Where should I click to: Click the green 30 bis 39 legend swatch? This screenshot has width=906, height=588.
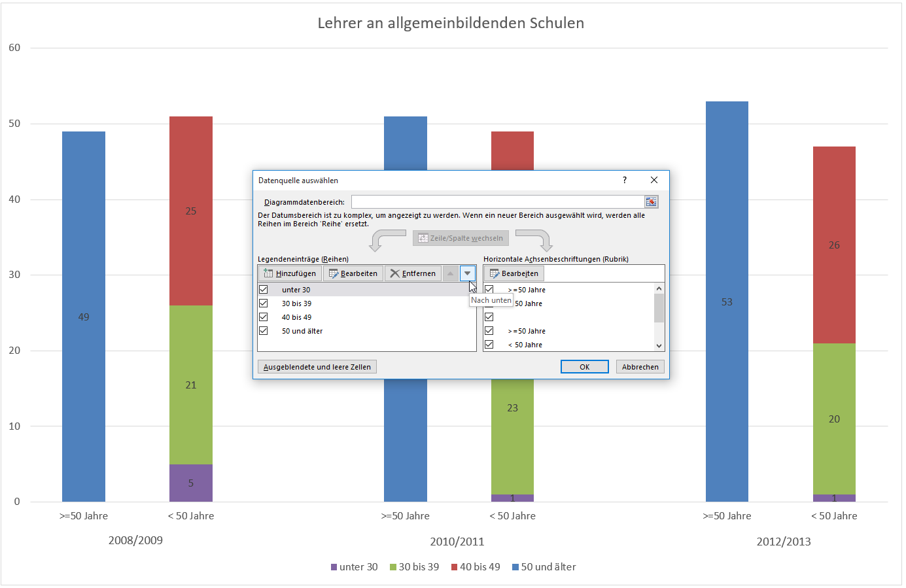[x=393, y=567]
